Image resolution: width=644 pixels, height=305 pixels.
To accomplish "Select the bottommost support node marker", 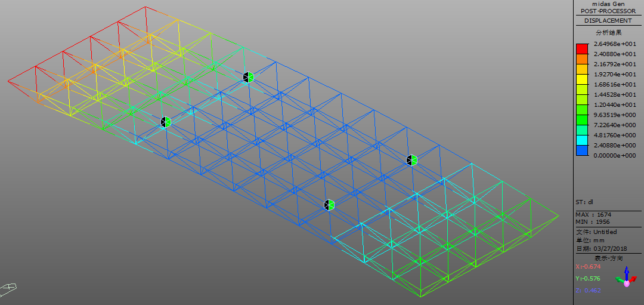I will tap(329, 205).
